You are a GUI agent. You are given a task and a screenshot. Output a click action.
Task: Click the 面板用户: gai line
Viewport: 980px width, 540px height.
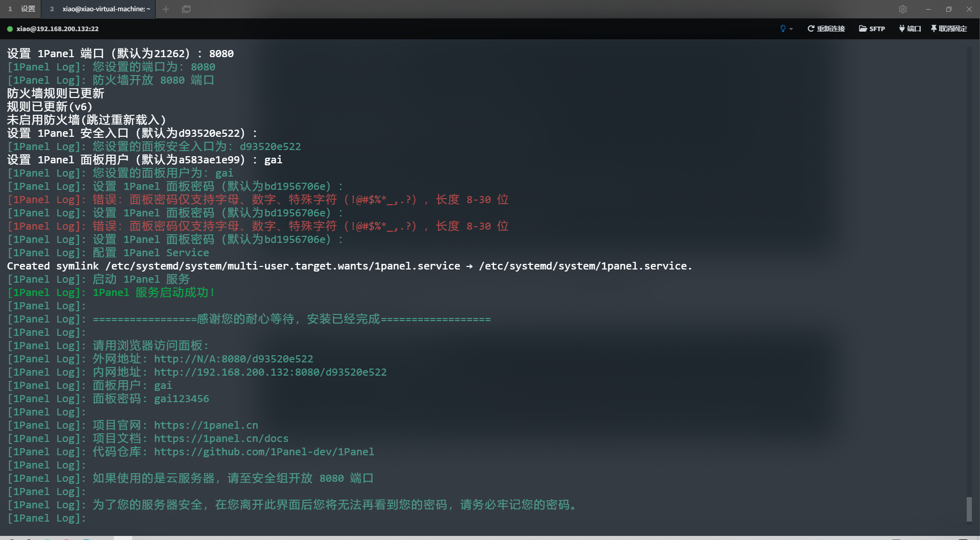(x=89, y=385)
